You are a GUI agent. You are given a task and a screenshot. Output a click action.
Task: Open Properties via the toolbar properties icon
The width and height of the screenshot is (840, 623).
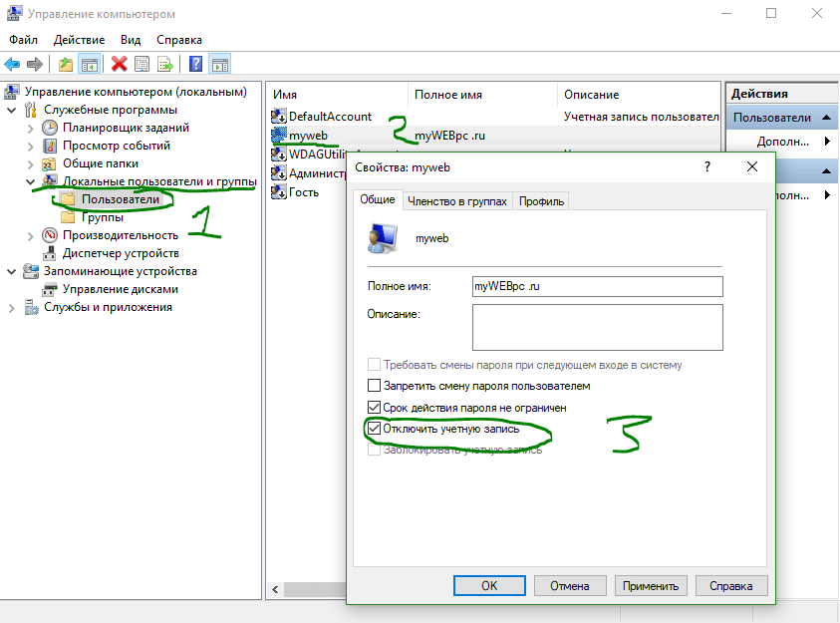(141, 65)
